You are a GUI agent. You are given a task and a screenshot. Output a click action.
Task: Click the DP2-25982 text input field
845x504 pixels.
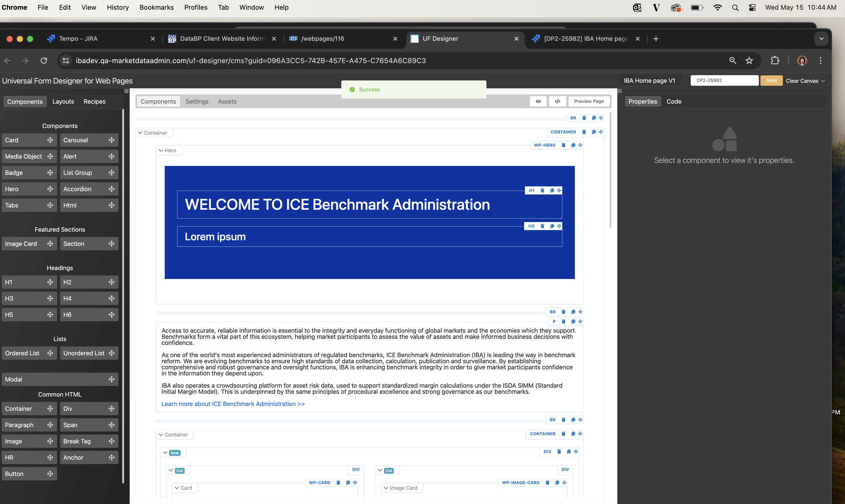[x=724, y=80]
